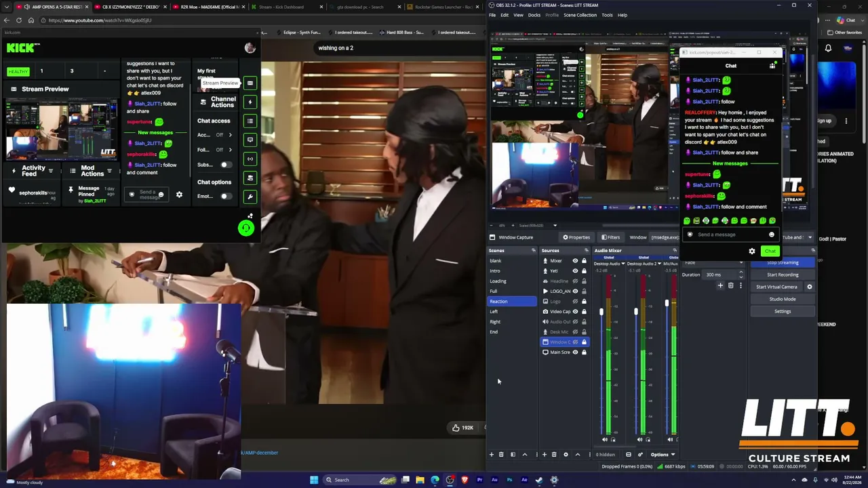The image size is (868, 488).
Task: Show the hidden Headline source
Action: point(575,281)
